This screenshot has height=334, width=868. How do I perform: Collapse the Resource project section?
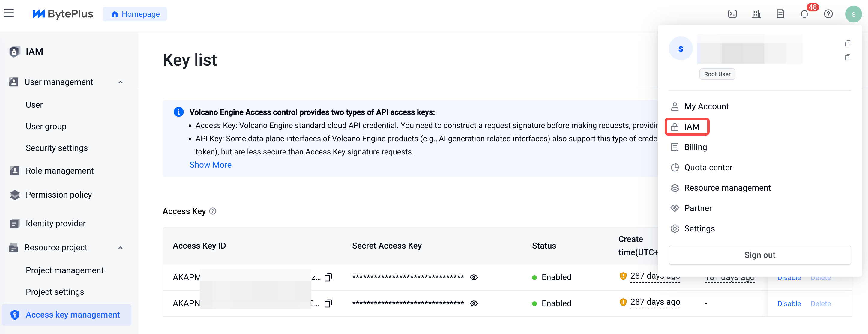(120, 247)
